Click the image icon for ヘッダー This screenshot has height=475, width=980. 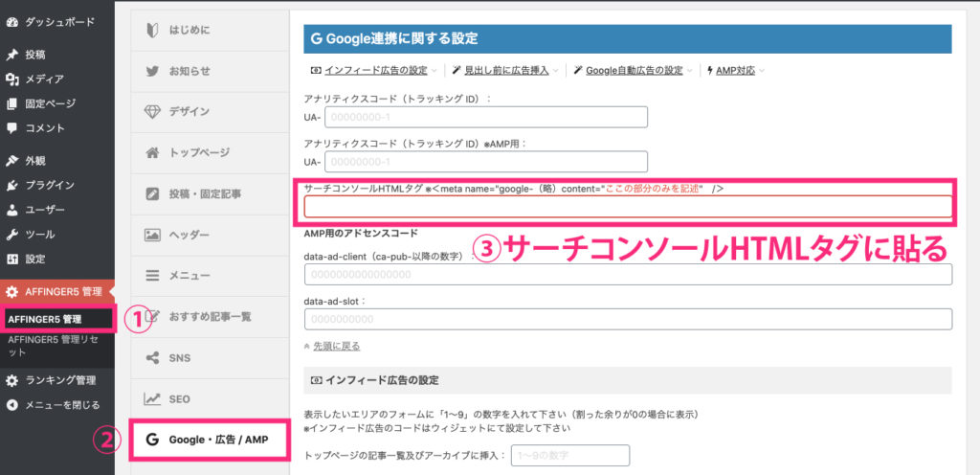[152, 235]
